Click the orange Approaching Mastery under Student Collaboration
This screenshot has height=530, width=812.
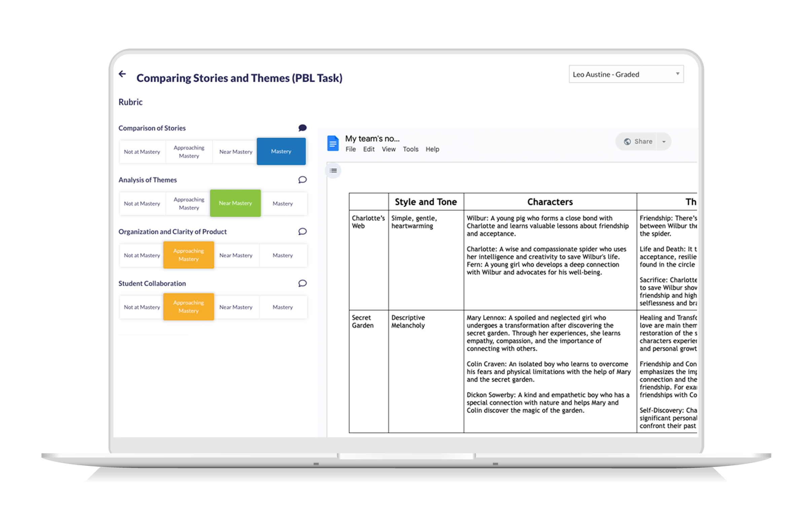coord(188,307)
